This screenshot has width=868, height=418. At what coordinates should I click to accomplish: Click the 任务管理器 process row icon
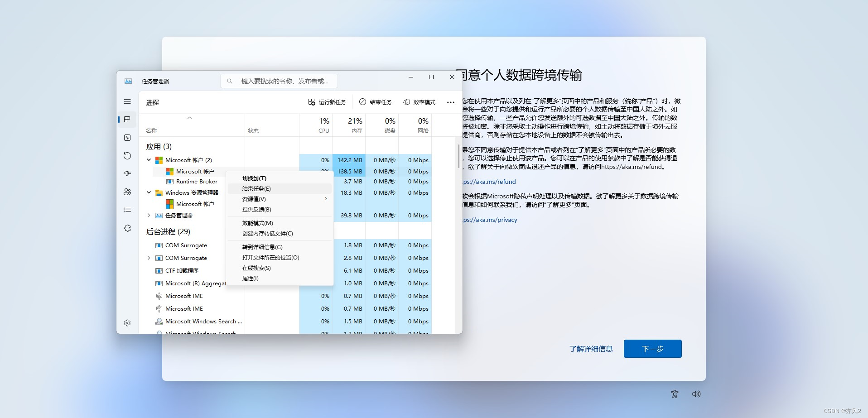[159, 216]
